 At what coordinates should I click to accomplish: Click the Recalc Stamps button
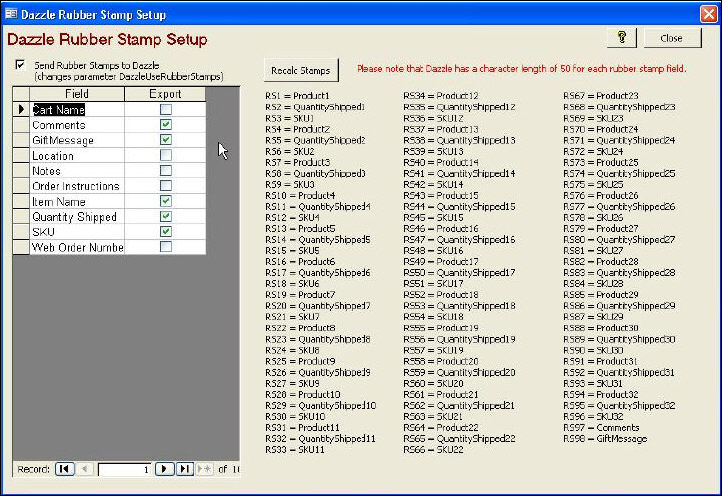(301, 70)
